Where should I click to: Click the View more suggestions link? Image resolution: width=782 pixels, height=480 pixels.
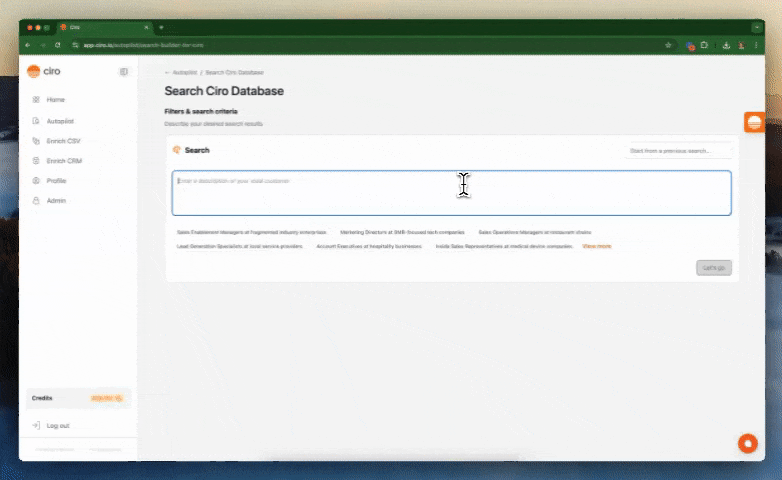pyautogui.click(x=596, y=246)
